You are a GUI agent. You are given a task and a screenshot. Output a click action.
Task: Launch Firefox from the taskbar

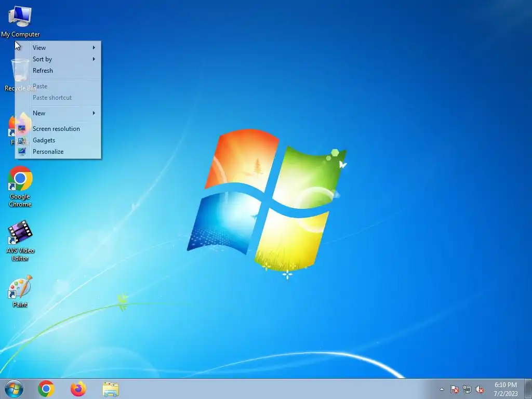click(x=78, y=389)
